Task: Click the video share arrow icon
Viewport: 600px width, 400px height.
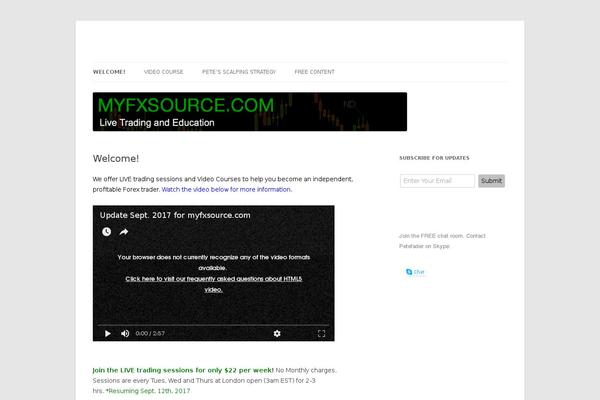Action: [x=124, y=232]
